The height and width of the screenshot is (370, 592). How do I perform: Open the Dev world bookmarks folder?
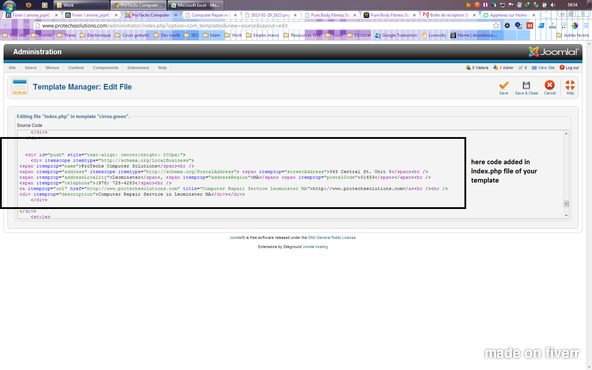pos(166,35)
